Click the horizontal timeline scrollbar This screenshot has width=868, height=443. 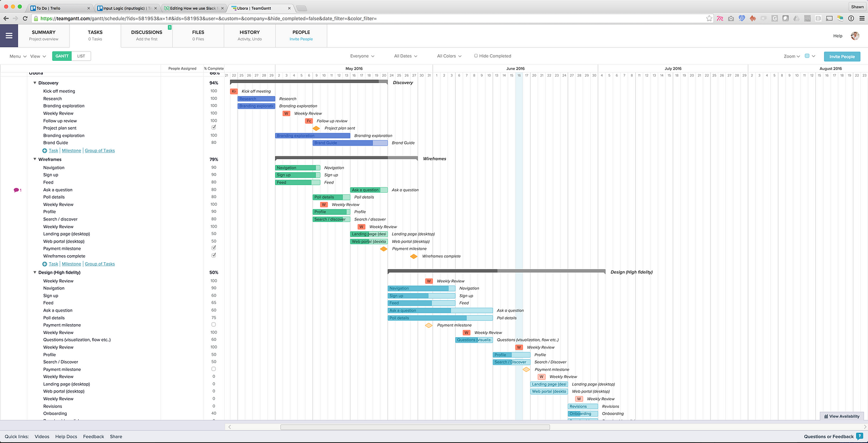(x=415, y=427)
